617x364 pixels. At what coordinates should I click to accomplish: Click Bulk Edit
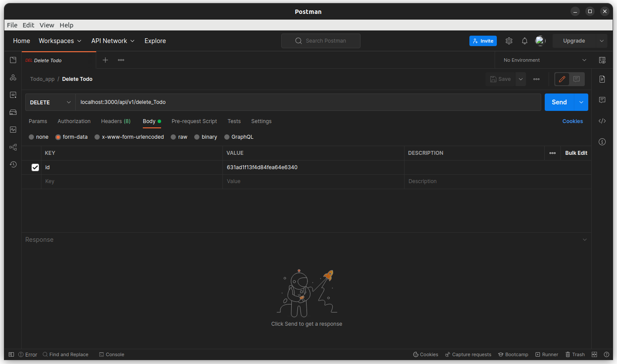point(576,153)
